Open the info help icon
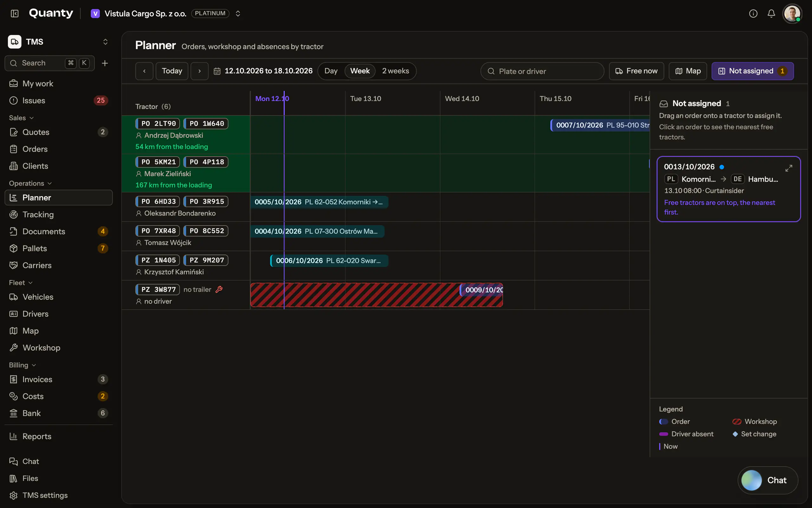The image size is (812, 508). 753,13
